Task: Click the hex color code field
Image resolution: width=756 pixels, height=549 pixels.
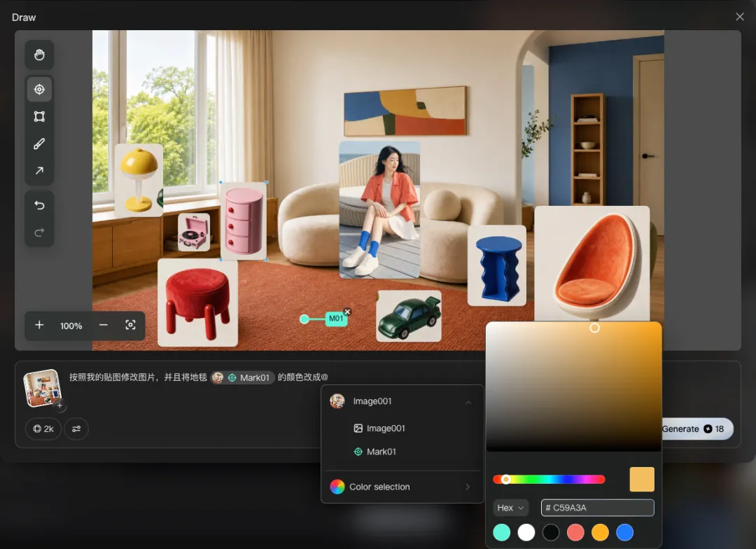Action: pyautogui.click(x=597, y=508)
